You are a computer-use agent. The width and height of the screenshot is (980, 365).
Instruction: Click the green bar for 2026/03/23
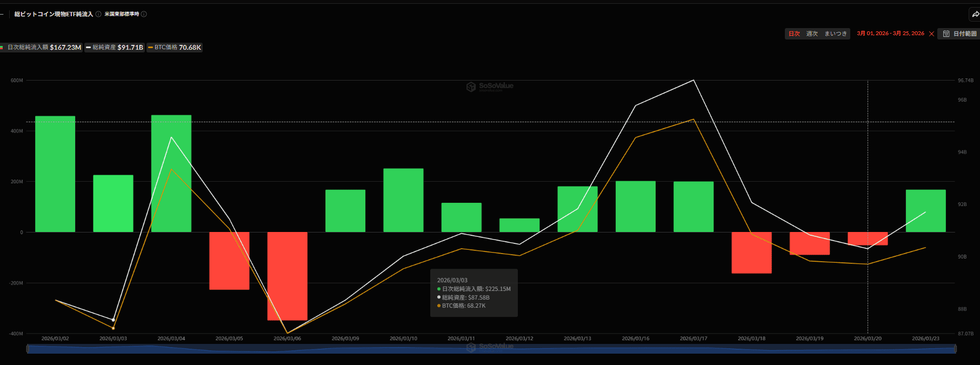925,211
